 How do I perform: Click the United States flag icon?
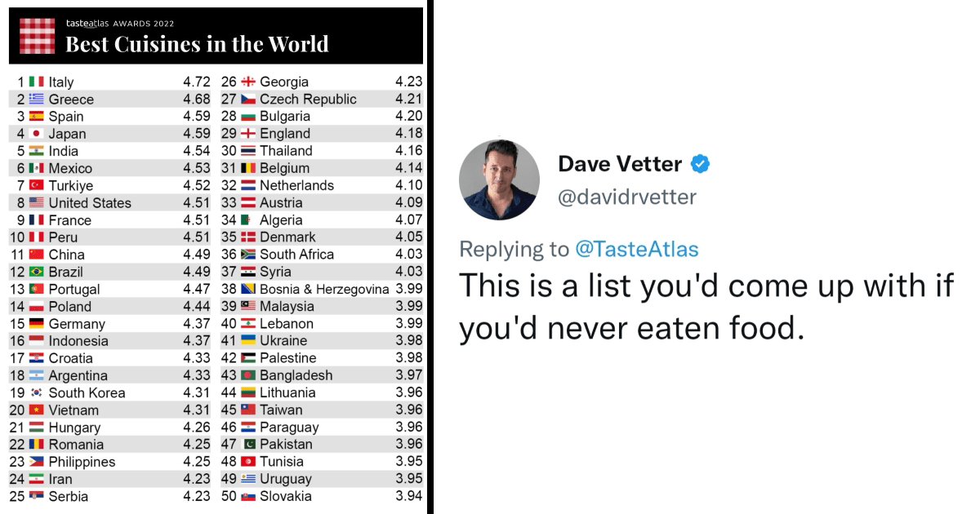[36, 202]
